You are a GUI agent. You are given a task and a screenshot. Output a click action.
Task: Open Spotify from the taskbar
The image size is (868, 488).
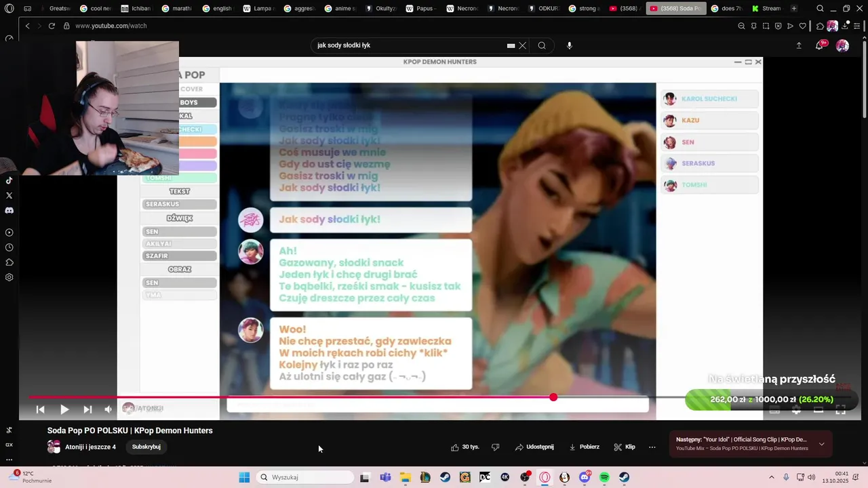pos(604,477)
